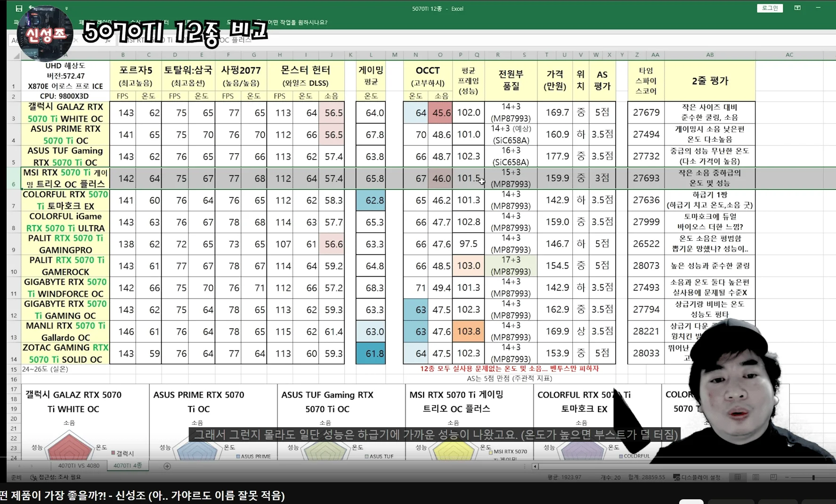Click the '16+3 (SiC658A)' power stage cell

[511, 156]
